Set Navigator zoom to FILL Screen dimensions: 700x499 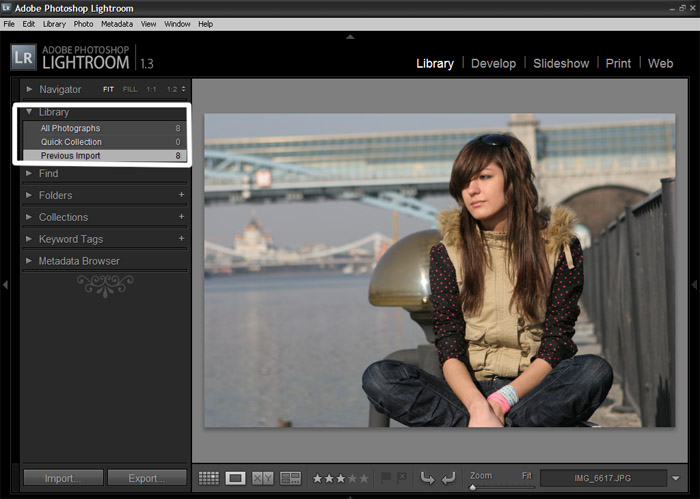(x=130, y=89)
